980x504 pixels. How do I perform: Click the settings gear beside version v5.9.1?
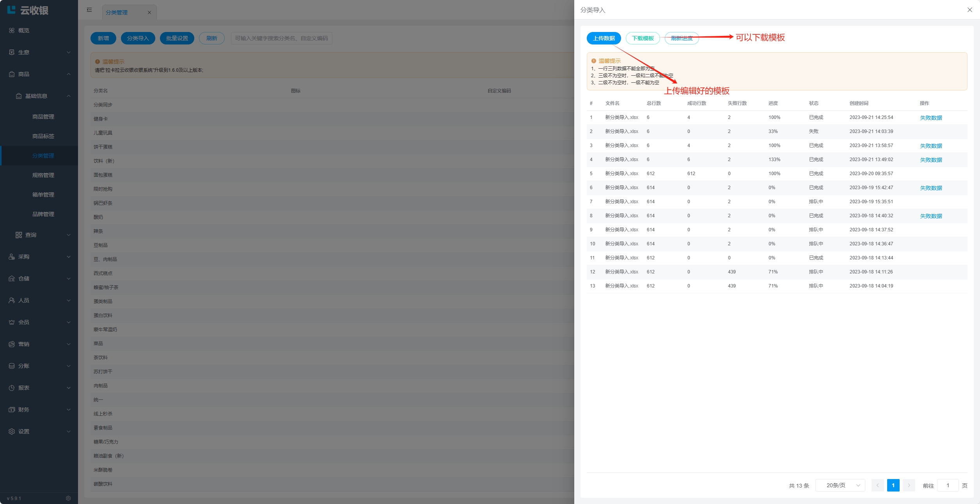tap(68, 498)
